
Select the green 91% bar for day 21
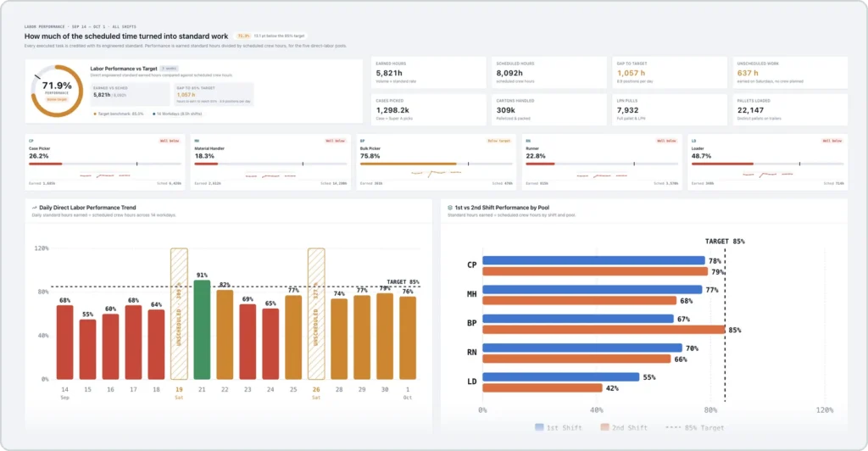click(202, 330)
